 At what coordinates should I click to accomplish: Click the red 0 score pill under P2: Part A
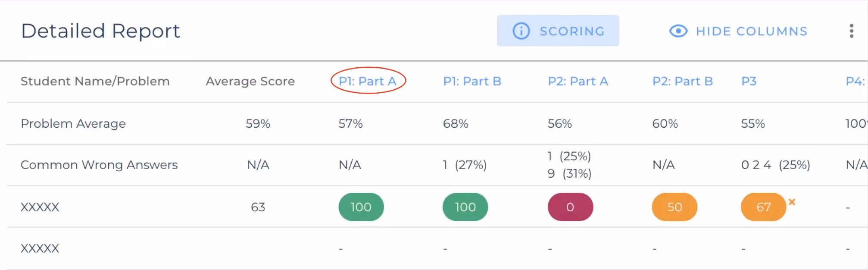570,207
